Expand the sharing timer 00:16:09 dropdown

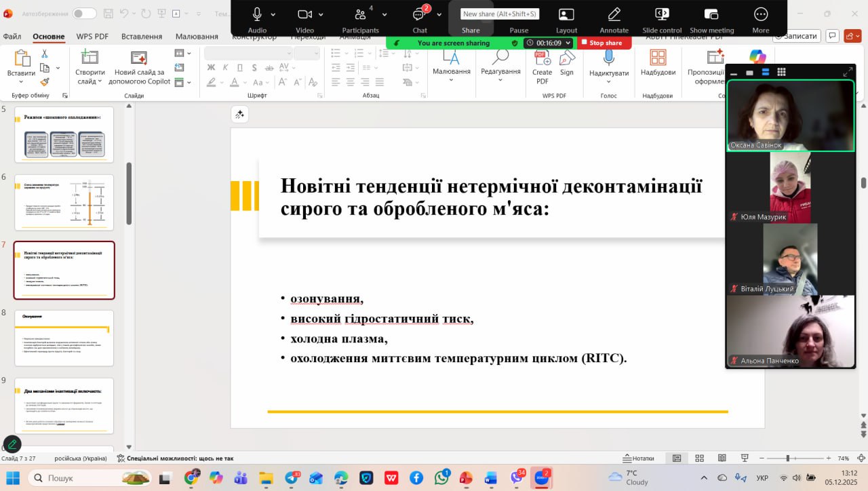567,43
